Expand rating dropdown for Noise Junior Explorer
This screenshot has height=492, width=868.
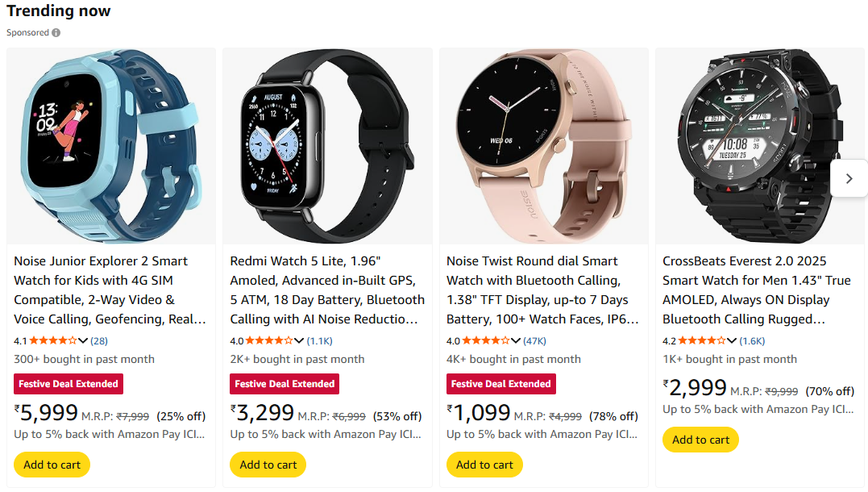(x=83, y=340)
